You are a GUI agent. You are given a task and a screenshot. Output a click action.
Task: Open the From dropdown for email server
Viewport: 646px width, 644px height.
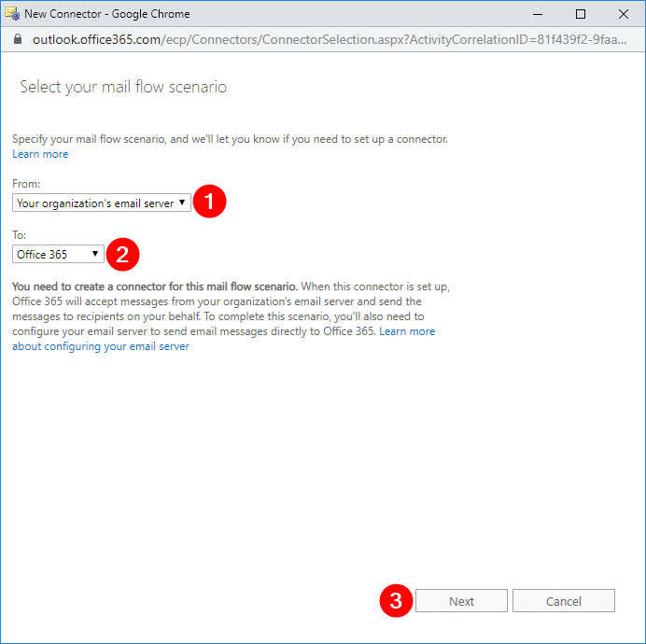[102, 203]
